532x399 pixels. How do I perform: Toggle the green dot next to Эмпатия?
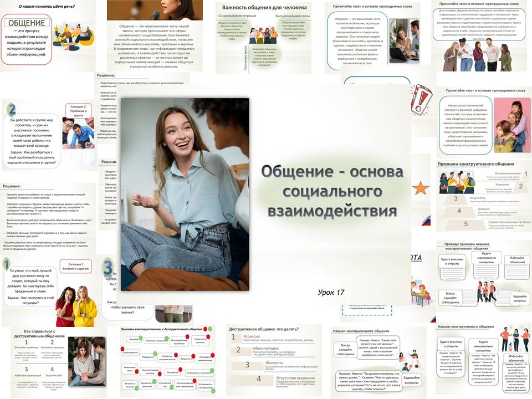pyautogui.click(x=140, y=338)
